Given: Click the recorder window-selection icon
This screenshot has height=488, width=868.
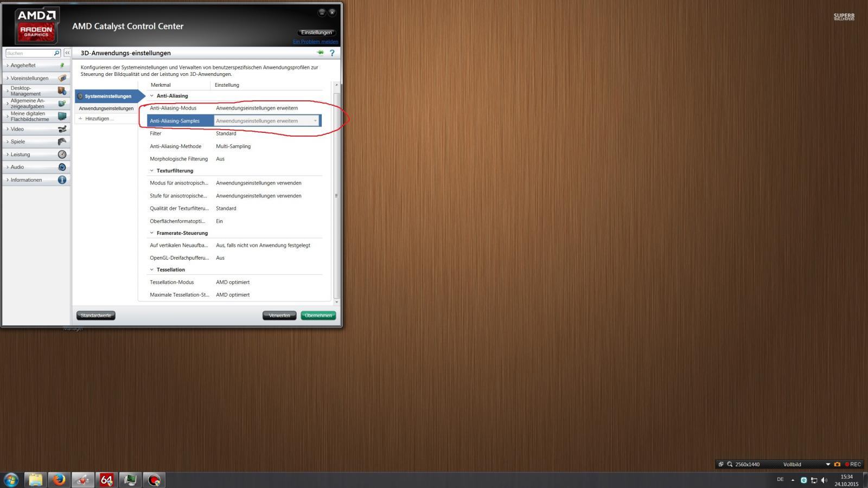Looking at the screenshot, I should coord(721,464).
